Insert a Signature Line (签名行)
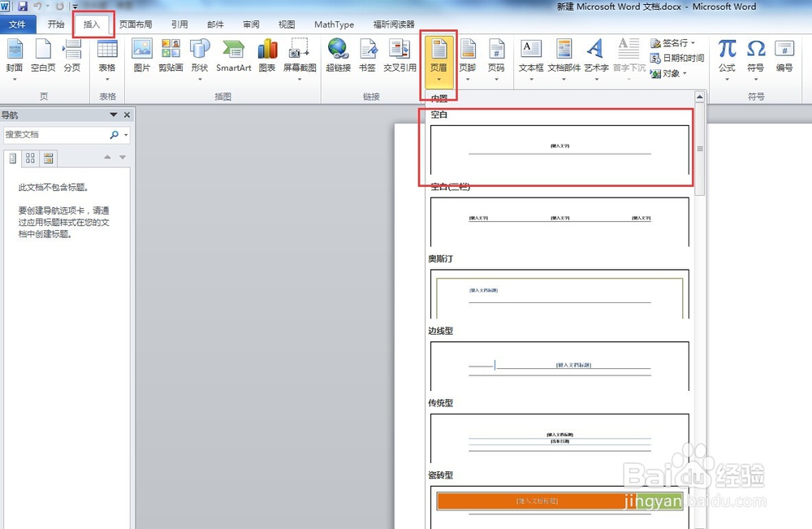The image size is (812, 529). [x=672, y=43]
